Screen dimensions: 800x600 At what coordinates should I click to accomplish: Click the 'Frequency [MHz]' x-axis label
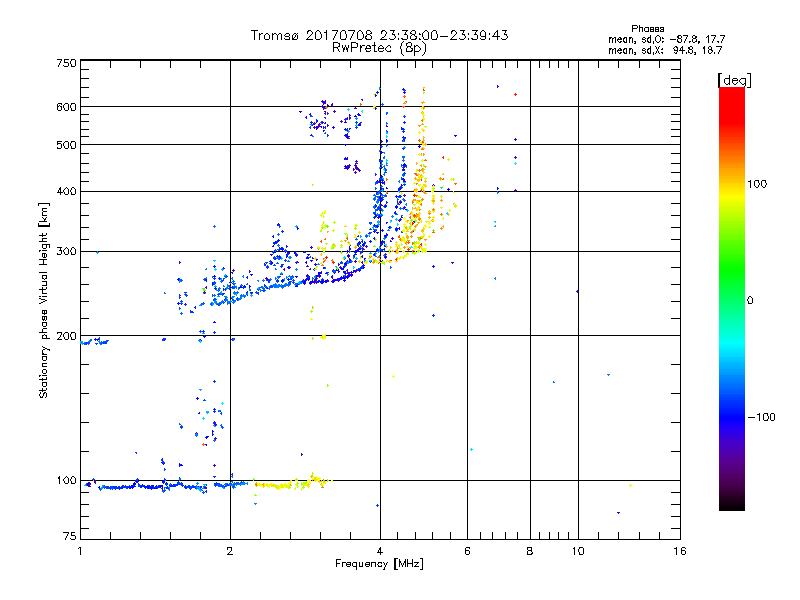379,564
